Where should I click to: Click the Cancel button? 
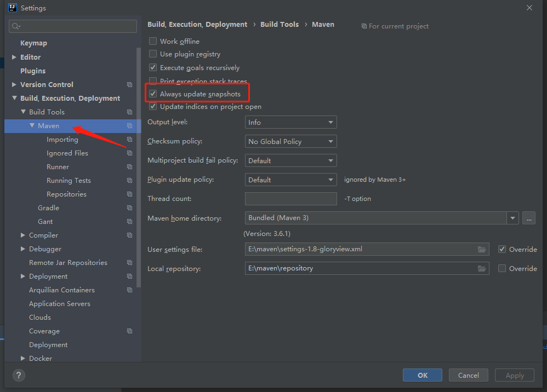(x=468, y=375)
